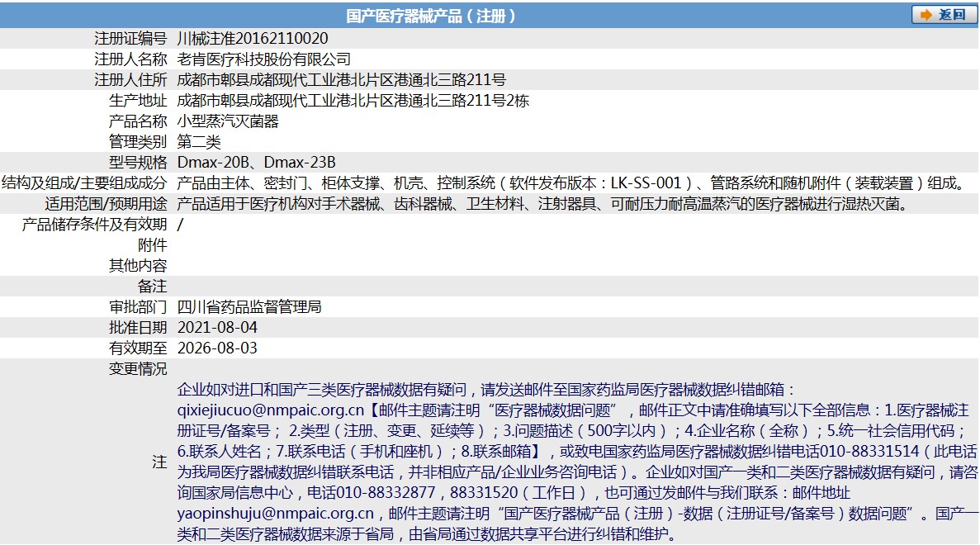Click the 适用范围/预期用途 description text

[x=542, y=204]
